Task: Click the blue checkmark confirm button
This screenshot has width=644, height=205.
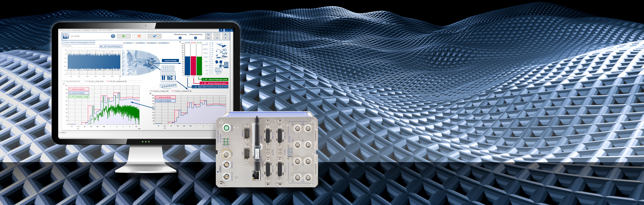Action: pyautogui.click(x=154, y=36)
